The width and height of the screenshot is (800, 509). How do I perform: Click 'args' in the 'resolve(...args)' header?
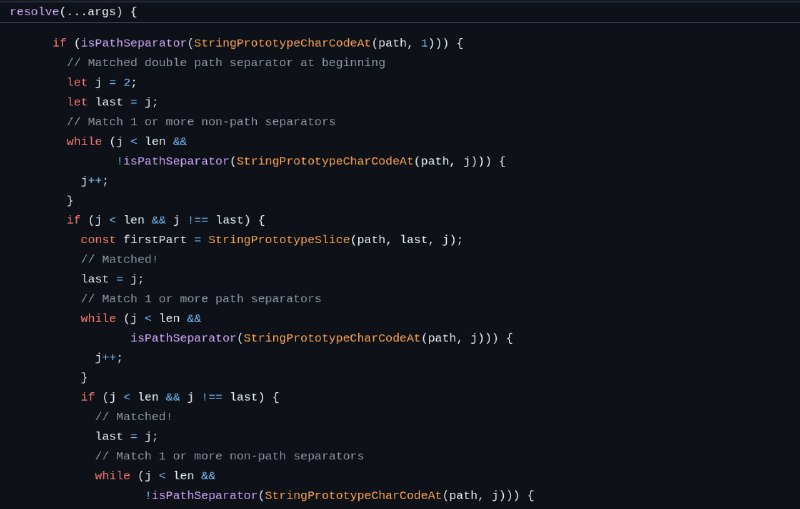click(x=102, y=11)
